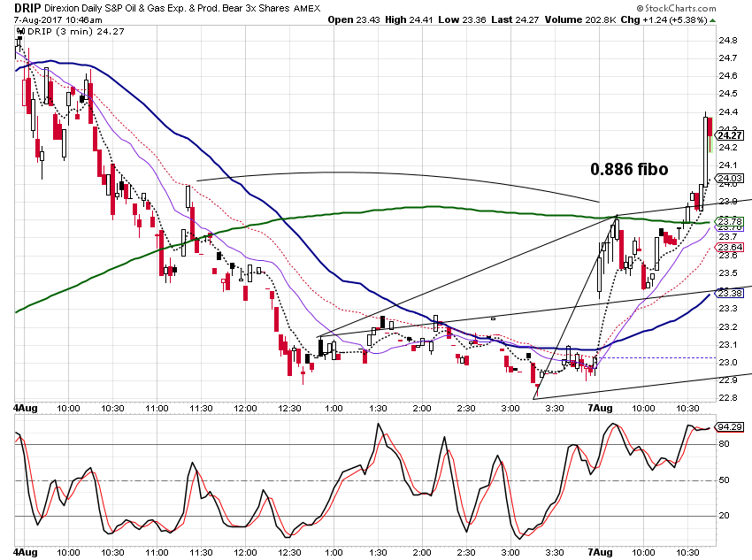
Task: Select the 0.886 fibo annotation
Action: [629, 169]
